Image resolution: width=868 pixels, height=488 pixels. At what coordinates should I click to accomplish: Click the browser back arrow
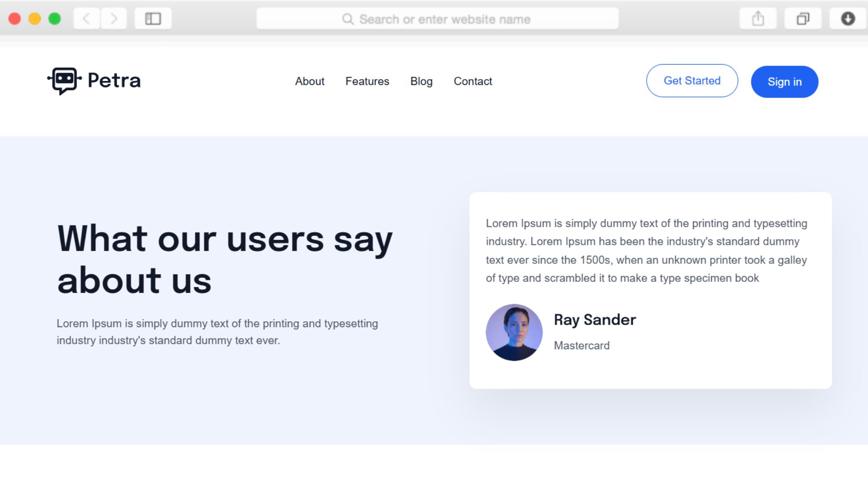[86, 19]
